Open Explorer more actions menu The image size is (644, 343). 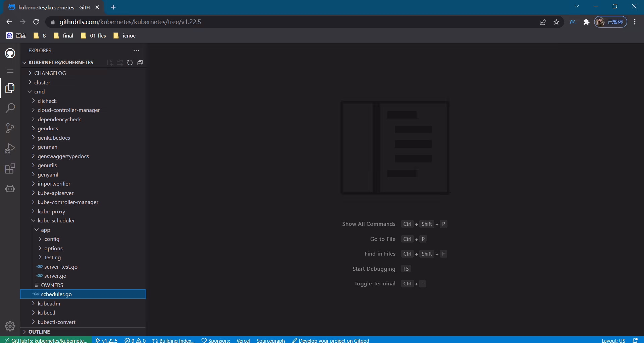[136, 51]
